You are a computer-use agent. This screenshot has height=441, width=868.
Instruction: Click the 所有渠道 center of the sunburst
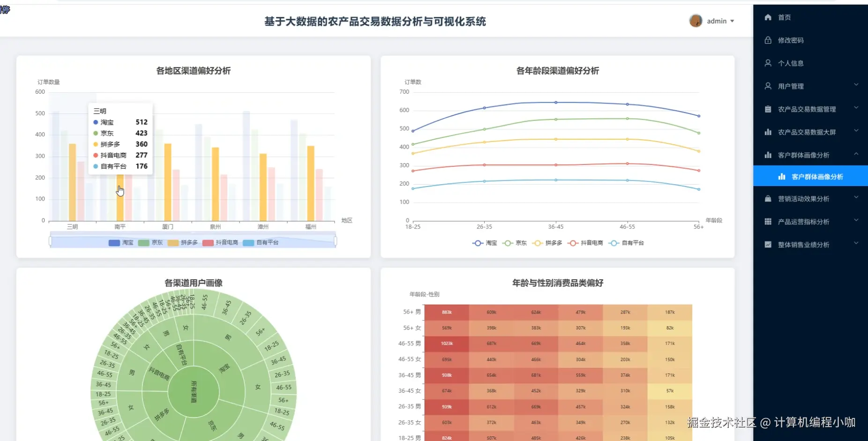pyautogui.click(x=194, y=391)
